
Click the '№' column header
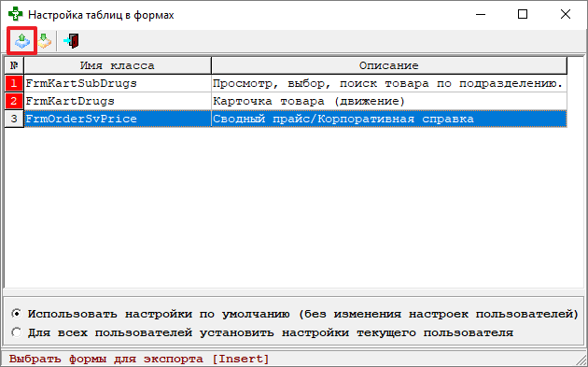(x=14, y=65)
